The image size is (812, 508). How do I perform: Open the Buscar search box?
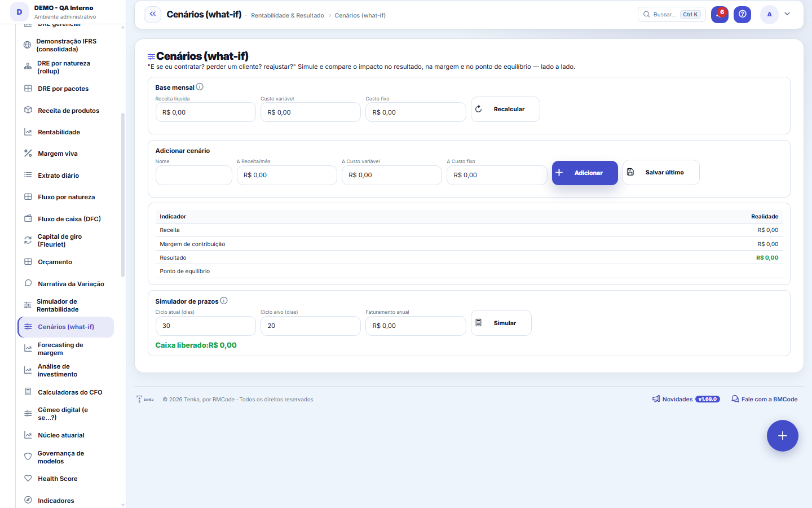click(672, 15)
